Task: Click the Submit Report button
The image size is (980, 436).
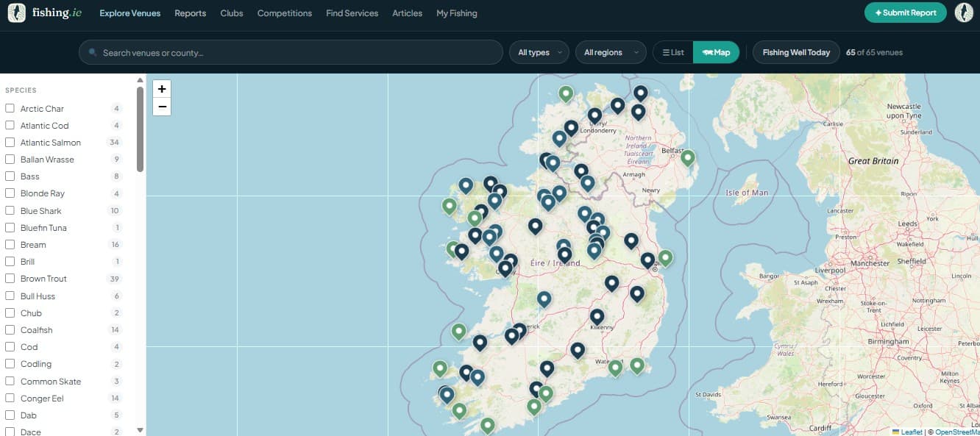Action: click(x=905, y=12)
